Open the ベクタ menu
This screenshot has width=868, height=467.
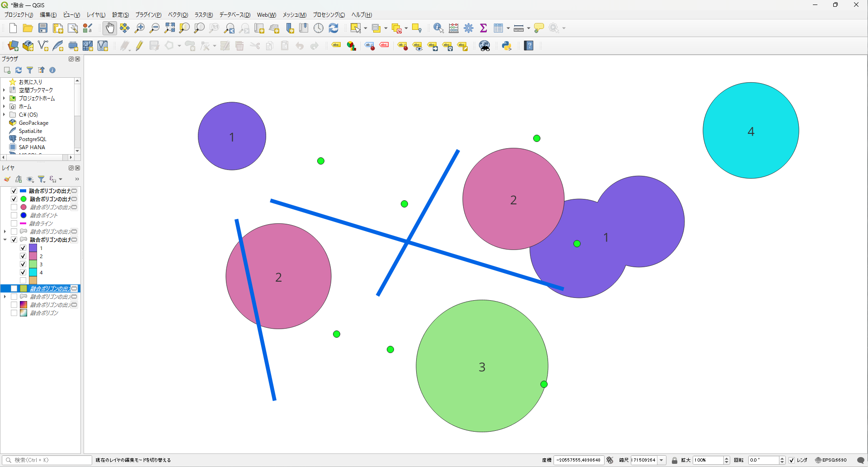(178, 15)
